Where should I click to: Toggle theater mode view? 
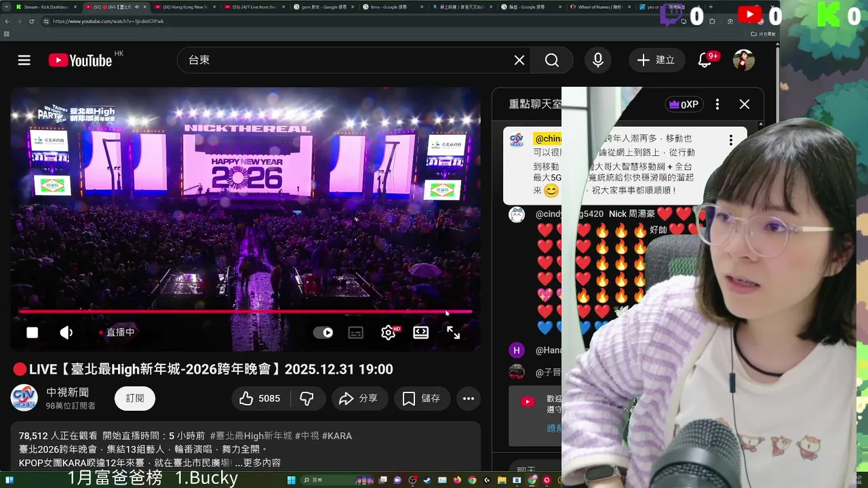click(x=421, y=332)
